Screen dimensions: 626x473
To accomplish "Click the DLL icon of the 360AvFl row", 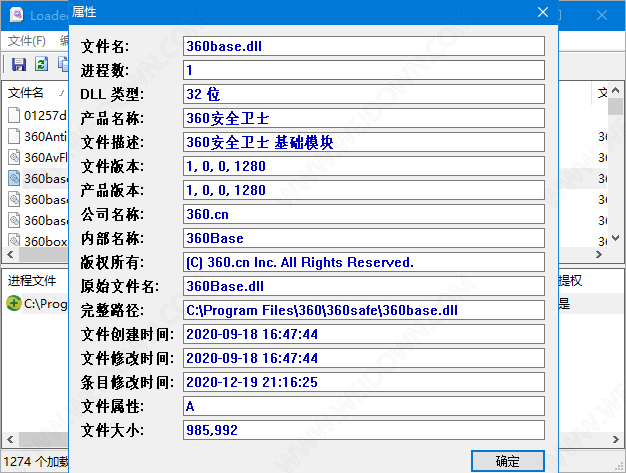I will pyautogui.click(x=14, y=157).
